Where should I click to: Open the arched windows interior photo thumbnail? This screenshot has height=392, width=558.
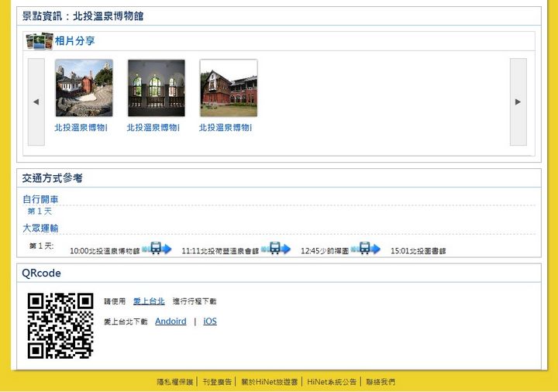(x=157, y=88)
